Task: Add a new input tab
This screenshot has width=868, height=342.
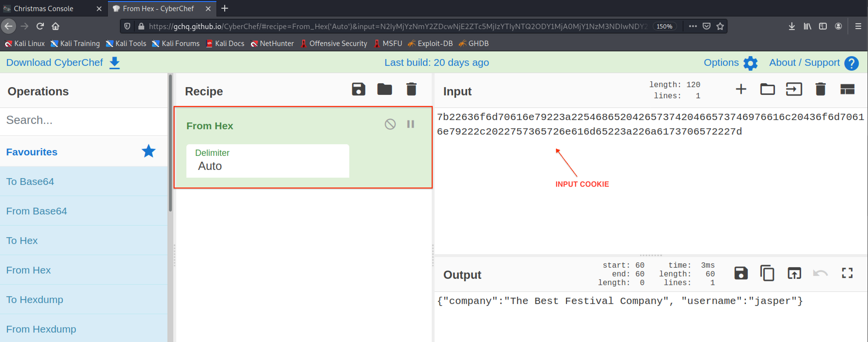Action: tap(741, 90)
